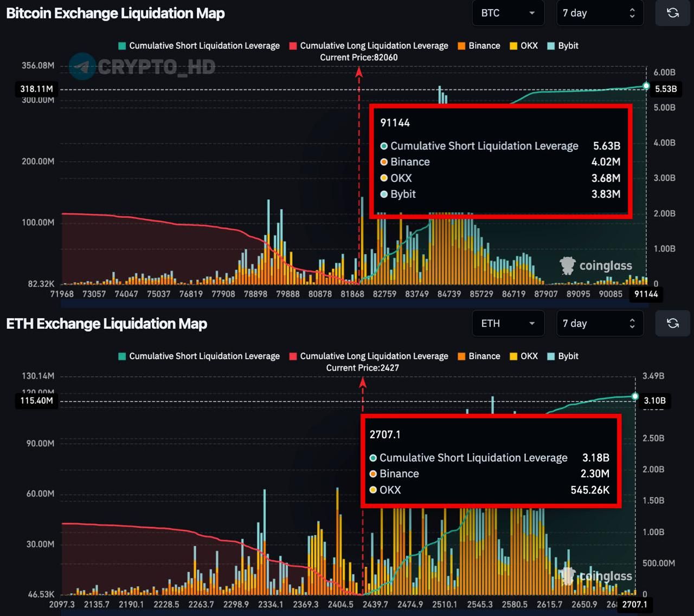The height and width of the screenshot is (616, 694).
Task: Click the 71968 x-axis price label
Action: 62,294
